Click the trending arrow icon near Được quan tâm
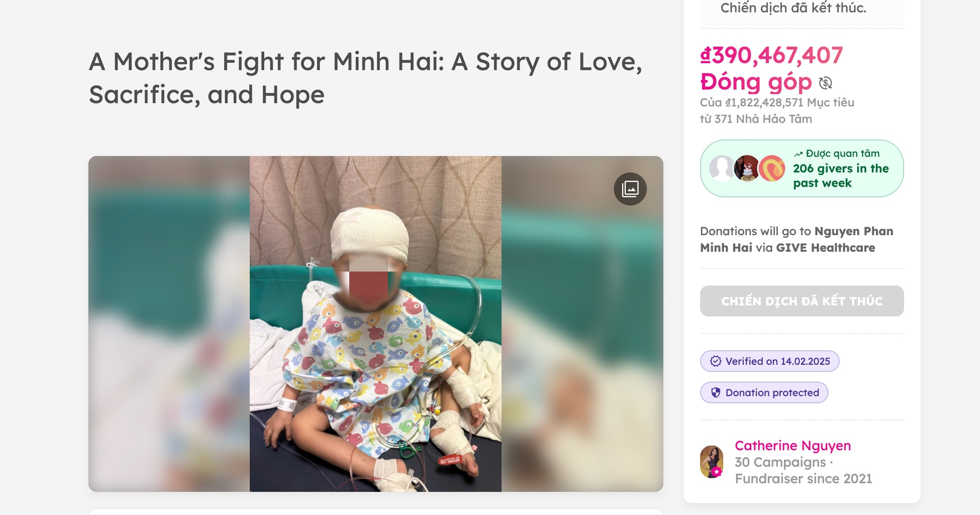The width and height of the screenshot is (980, 515). coord(798,154)
